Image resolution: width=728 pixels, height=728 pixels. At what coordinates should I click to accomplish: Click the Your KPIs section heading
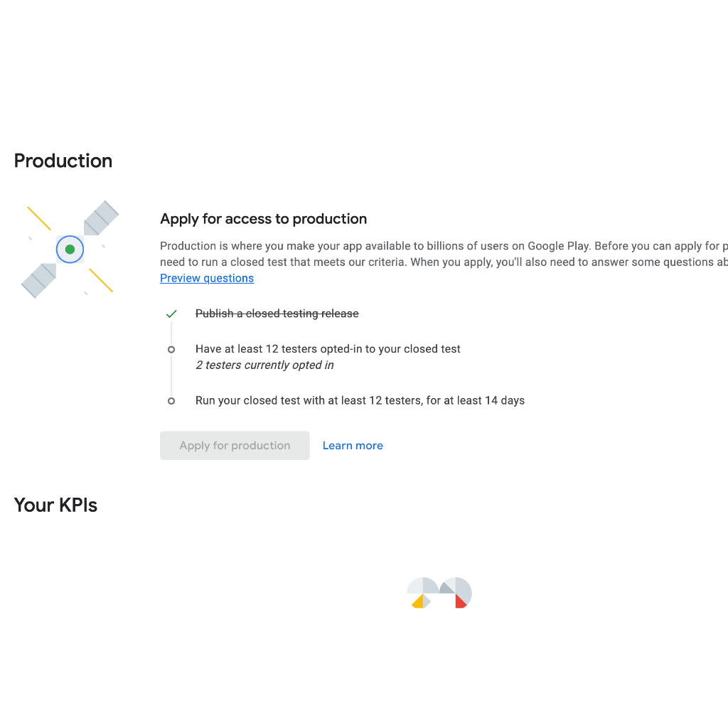(x=55, y=505)
